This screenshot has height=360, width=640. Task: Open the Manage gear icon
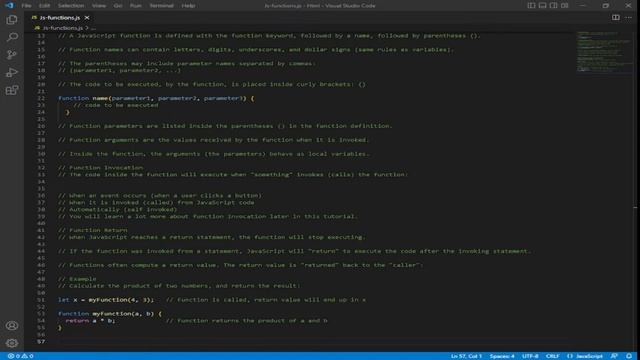click(12, 343)
